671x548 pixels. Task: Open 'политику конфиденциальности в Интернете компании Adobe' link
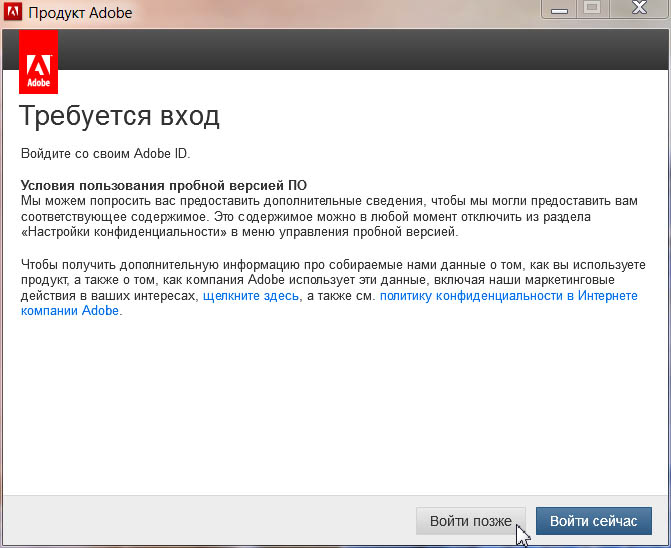point(508,296)
